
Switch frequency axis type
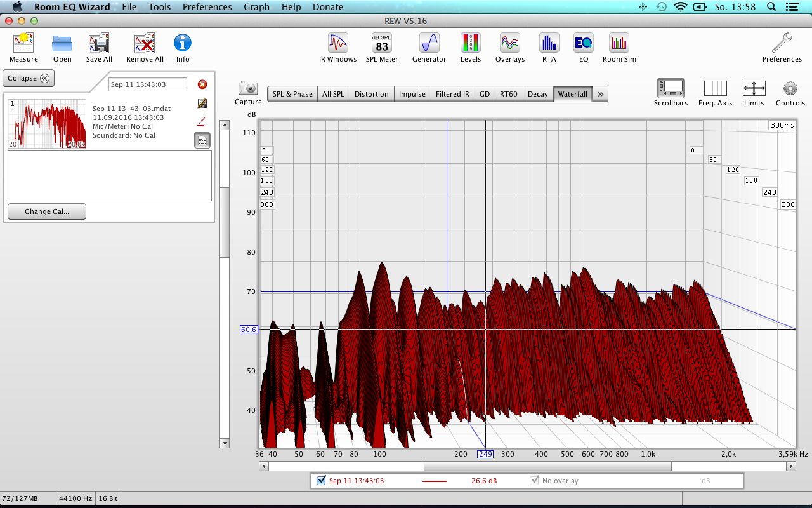[716, 93]
